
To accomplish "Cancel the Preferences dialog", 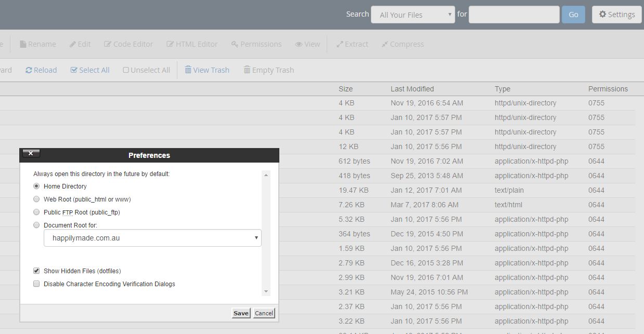I will (264, 313).
